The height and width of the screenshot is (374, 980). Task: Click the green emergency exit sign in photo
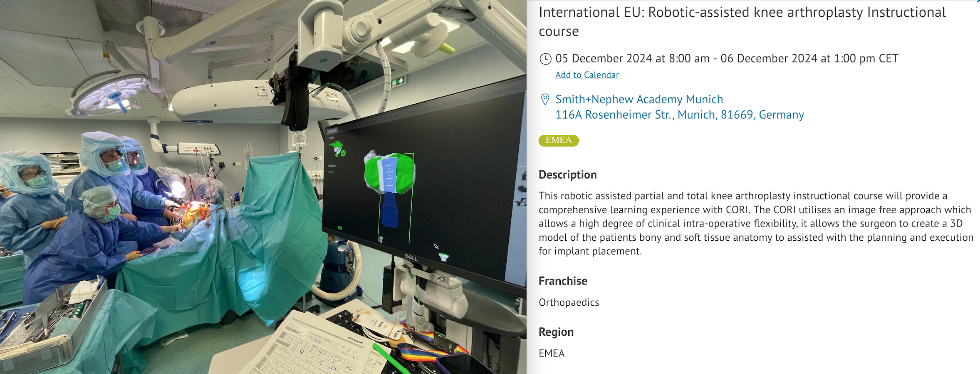tap(398, 81)
